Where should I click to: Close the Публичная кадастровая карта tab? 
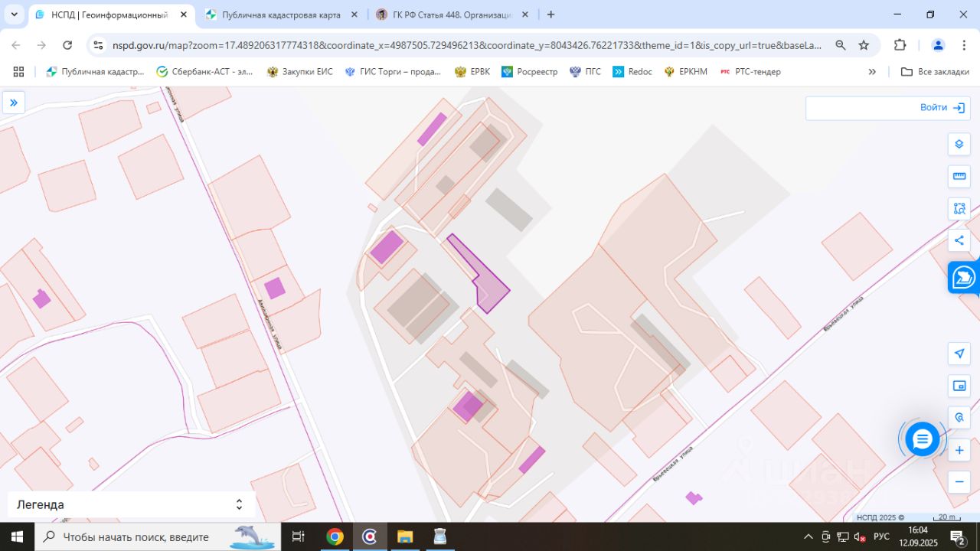(x=354, y=15)
